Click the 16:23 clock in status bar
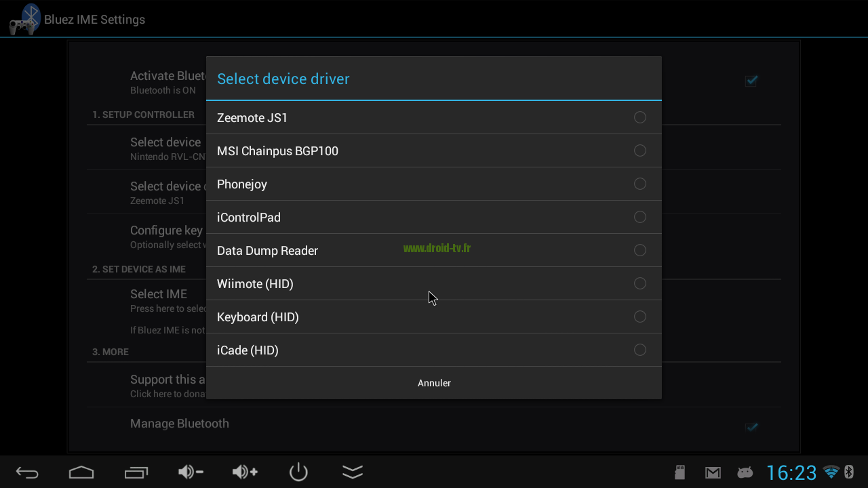 tap(791, 473)
